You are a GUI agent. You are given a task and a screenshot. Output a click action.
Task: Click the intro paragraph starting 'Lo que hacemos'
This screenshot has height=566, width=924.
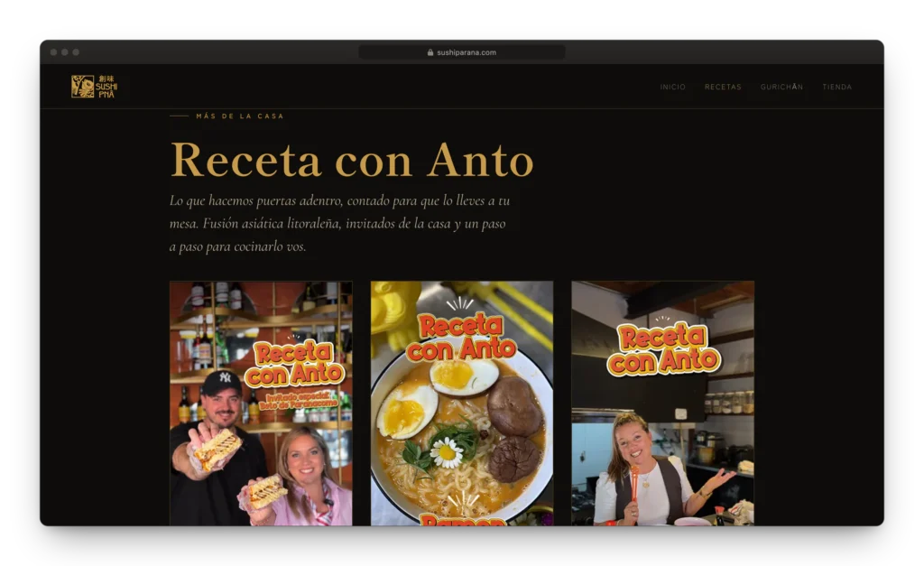click(x=340, y=224)
